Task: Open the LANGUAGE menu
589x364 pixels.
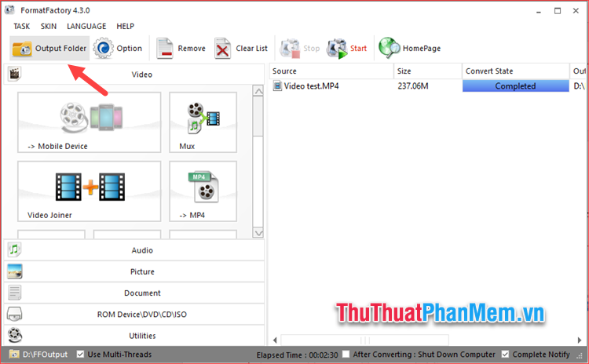Action: 86,26
